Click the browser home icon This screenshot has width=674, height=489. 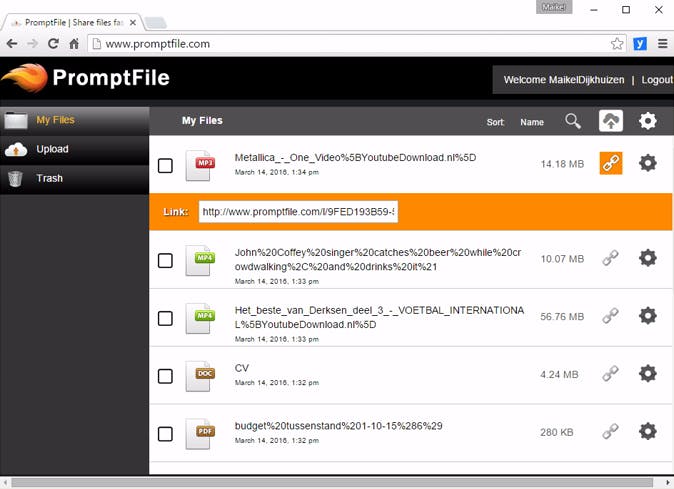pos(74,44)
